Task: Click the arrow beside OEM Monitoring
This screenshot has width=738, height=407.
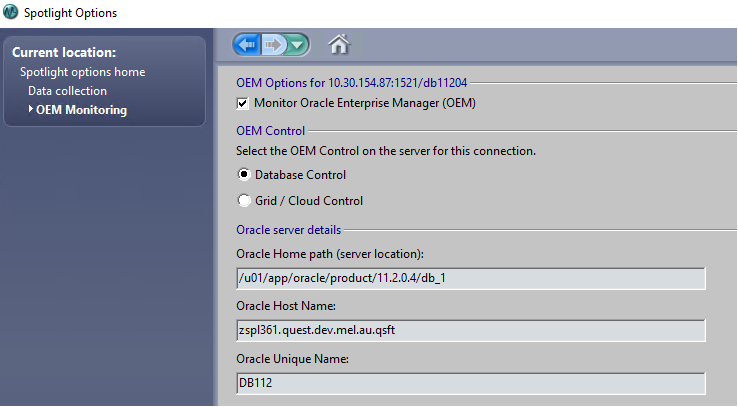Action: coord(31,109)
